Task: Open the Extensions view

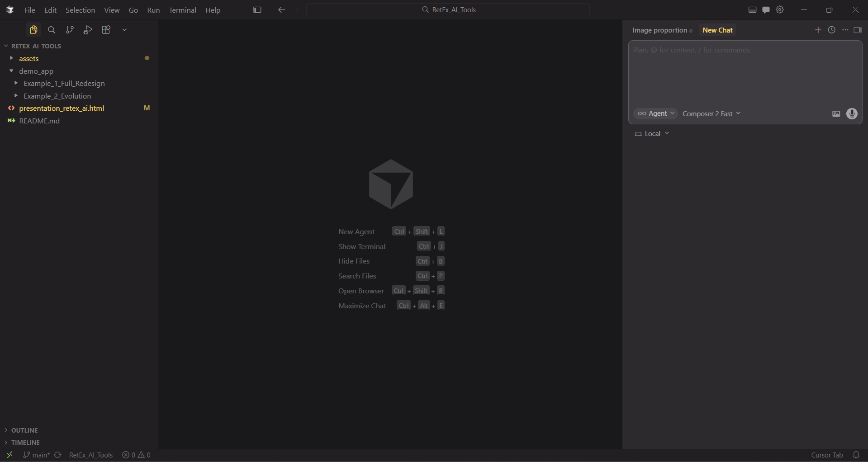Action: 106,30
